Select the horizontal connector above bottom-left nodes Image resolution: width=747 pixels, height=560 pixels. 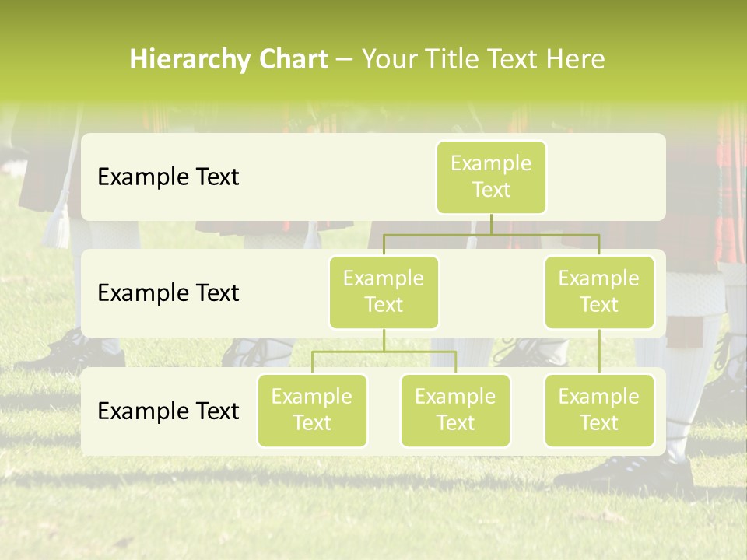(x=384, y=352)
